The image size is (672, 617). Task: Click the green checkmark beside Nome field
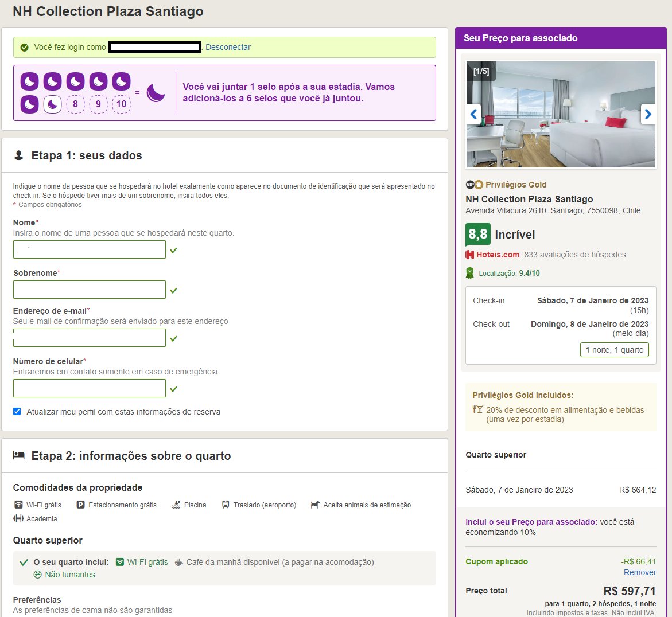coord(173,250)
